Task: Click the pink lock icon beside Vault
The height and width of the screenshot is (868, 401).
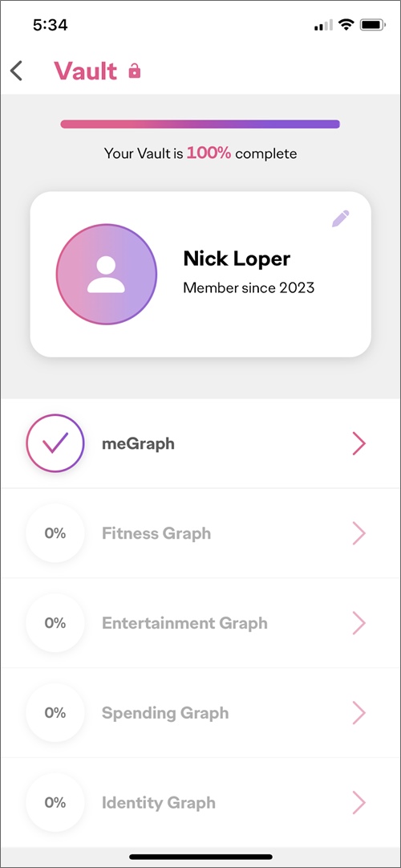Action: [135, 71]
